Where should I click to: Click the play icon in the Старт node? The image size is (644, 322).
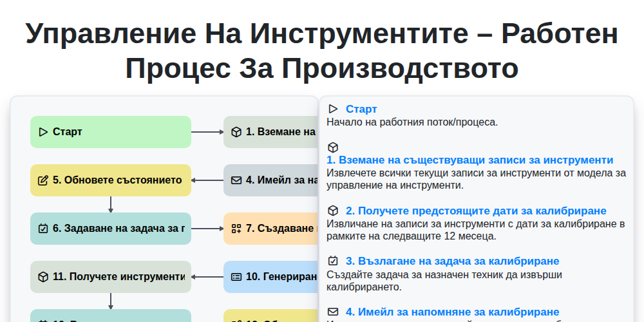(x=43, y=132)
